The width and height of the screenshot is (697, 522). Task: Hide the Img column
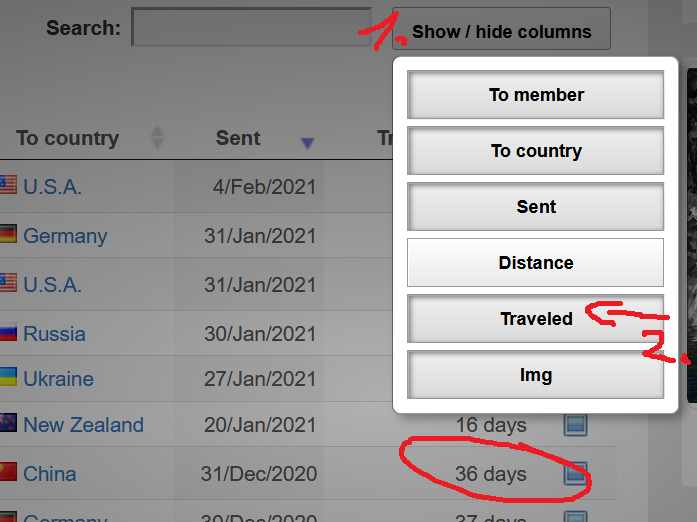click(536, 375)
